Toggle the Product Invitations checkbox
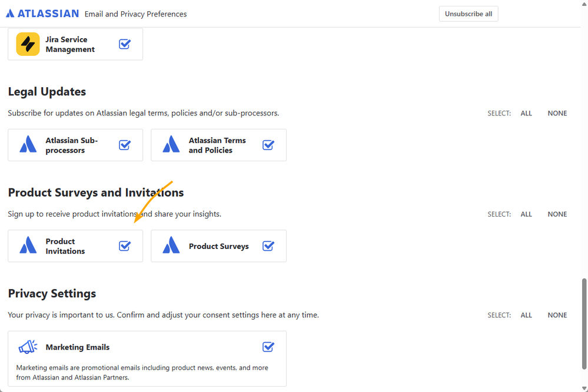The width and height of the screenshot is (588, 392). 125,245
